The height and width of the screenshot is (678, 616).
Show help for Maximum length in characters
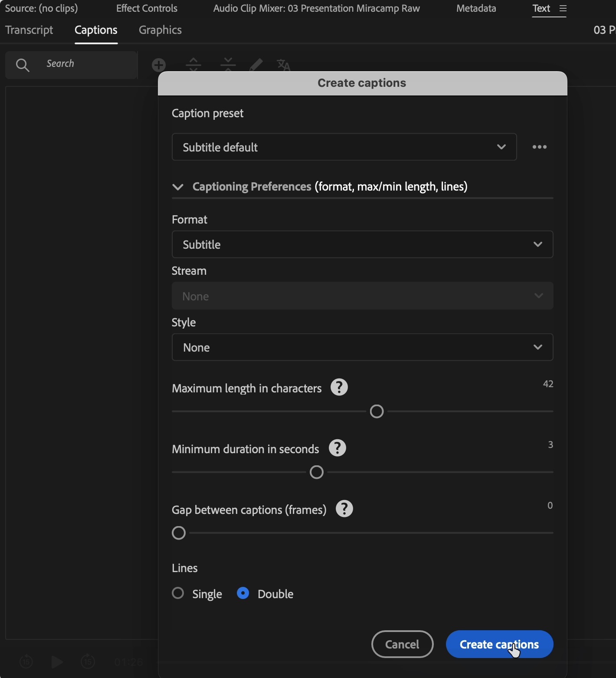pyautogui.click(x=339, y=387)
